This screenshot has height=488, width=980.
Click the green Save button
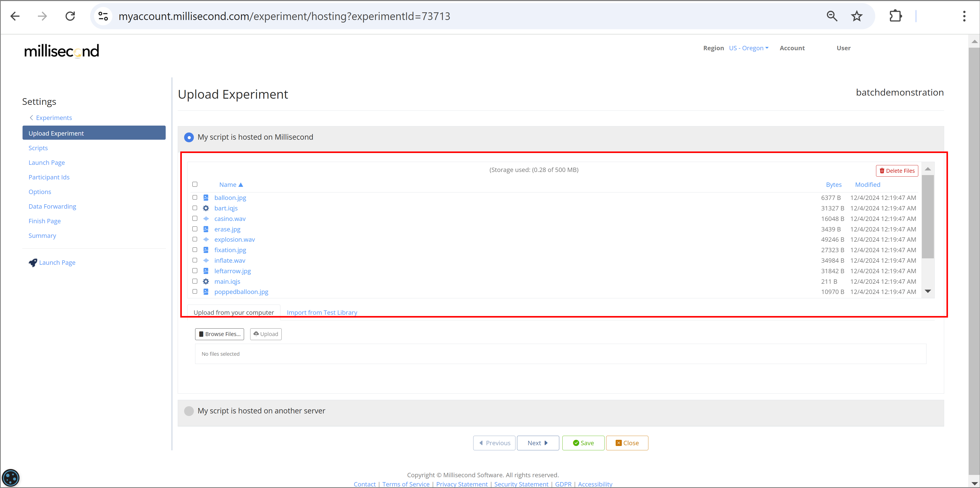click(x=583, y=443)
